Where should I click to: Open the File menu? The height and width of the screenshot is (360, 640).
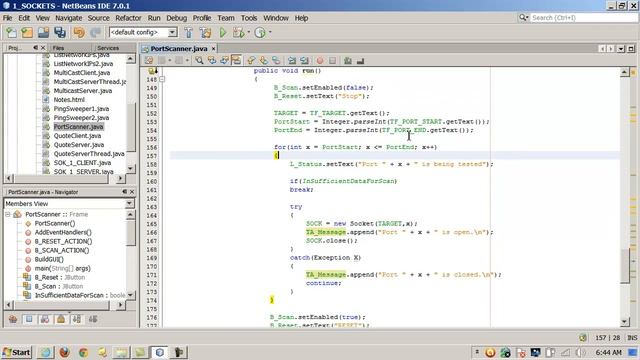point(7,18)
